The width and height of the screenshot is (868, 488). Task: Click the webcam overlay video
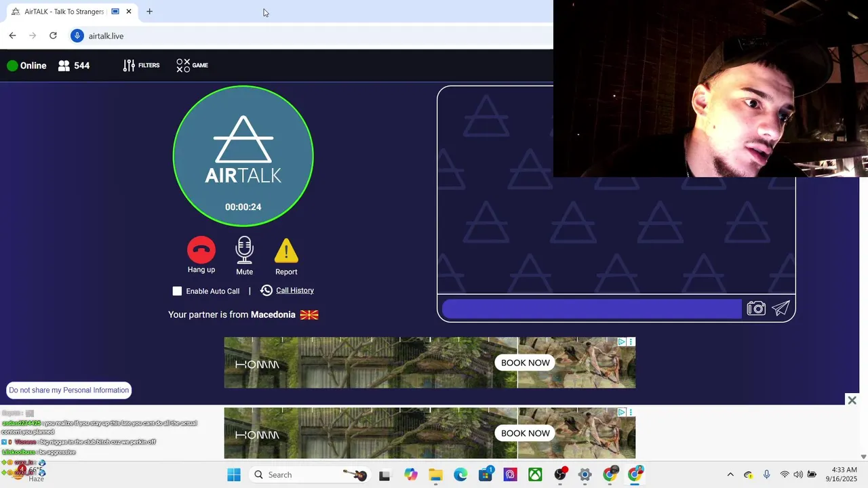[x=711, y=88]
